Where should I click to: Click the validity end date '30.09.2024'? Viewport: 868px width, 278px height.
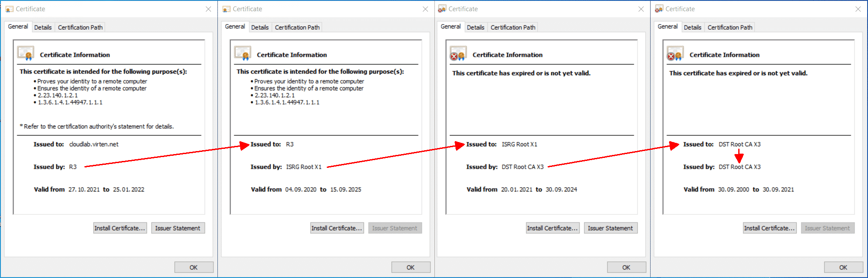(562, 189)
